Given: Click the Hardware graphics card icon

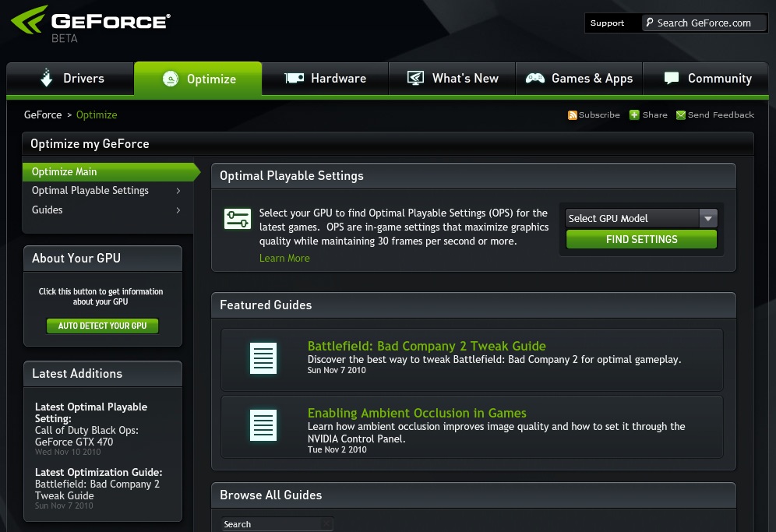Looking at the screenshot, I should [294, 78].
